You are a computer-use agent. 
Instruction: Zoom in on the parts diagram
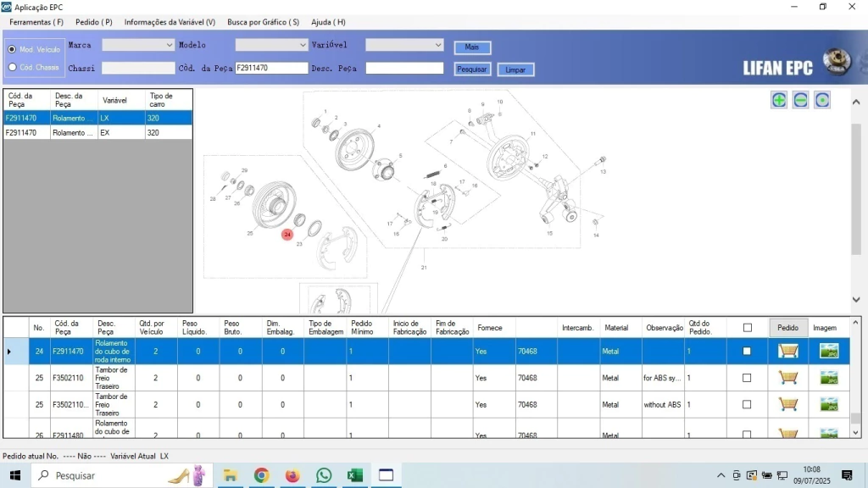coord(778,100)
